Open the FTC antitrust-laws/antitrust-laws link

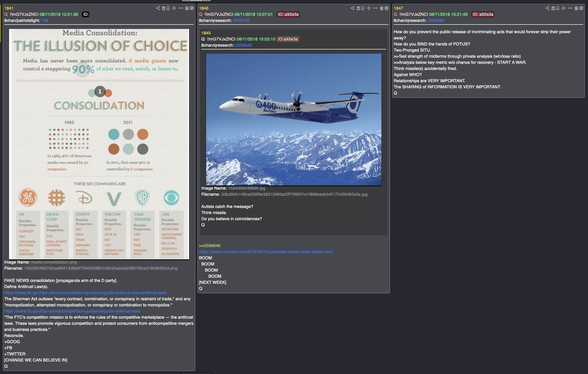coord(85,293)
